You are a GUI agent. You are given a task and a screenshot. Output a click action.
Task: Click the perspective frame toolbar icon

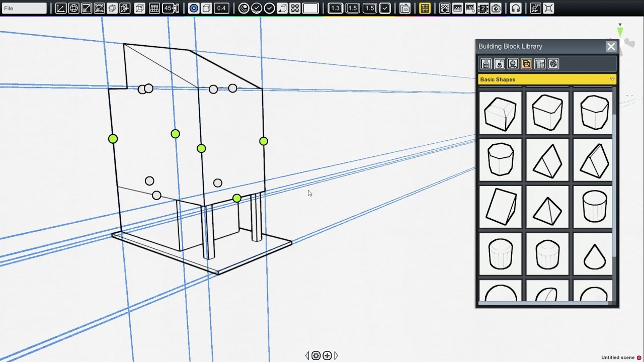coord(99,8)
